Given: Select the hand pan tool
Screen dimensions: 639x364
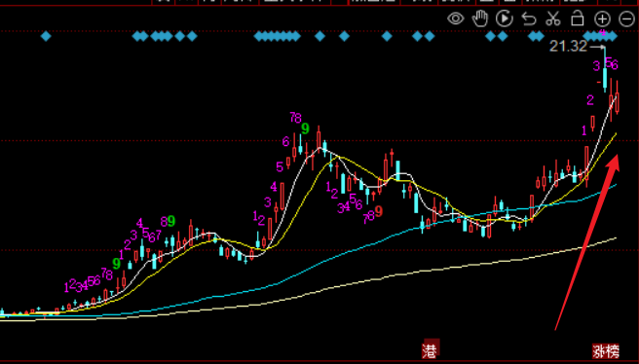Looking at the screenshot, I should tap(480, 18).
